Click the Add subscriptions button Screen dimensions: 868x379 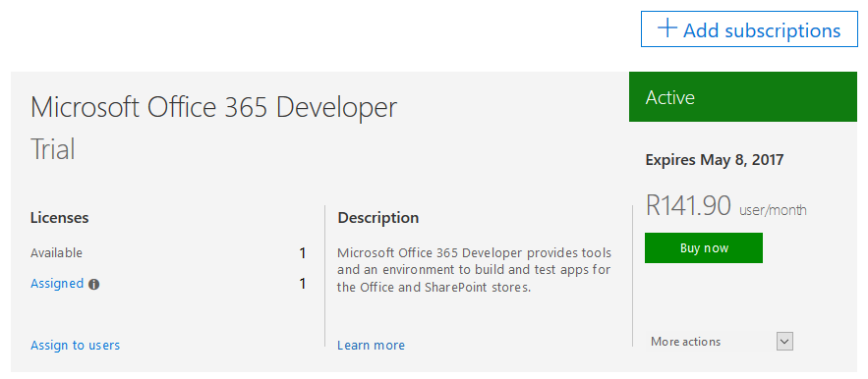click(749, 28)
